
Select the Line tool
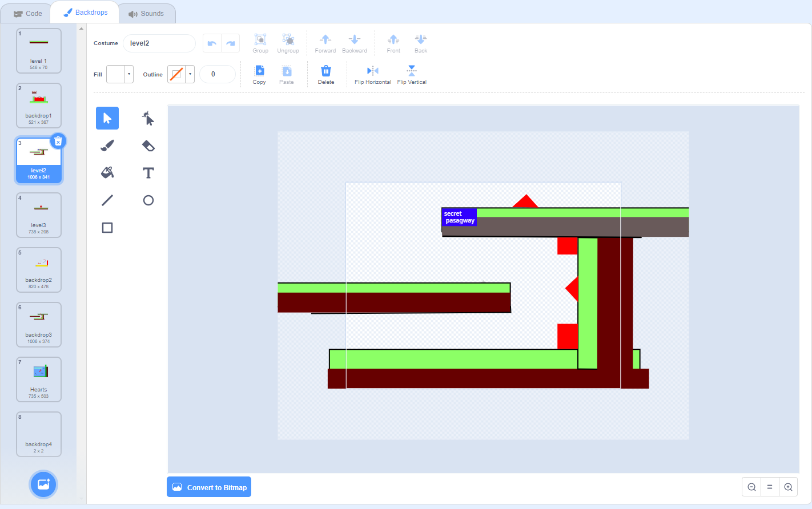point(107,200)
